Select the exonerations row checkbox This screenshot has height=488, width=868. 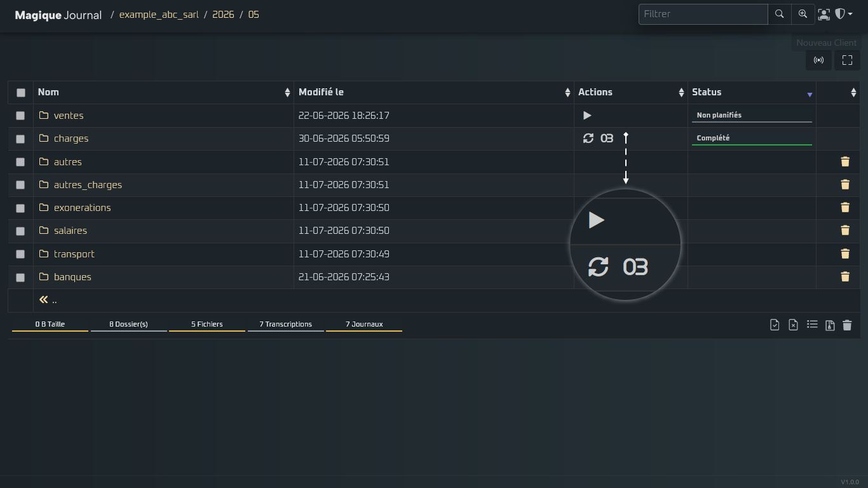point(20,208)
